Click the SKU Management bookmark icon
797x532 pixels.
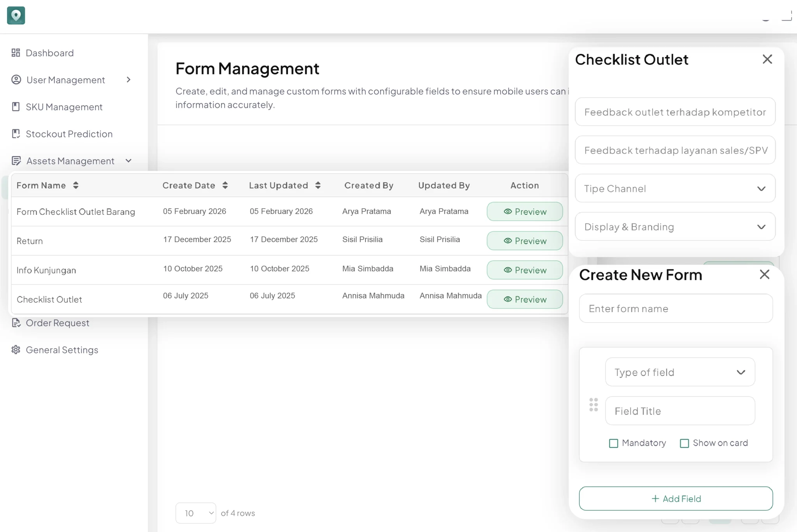16,107
